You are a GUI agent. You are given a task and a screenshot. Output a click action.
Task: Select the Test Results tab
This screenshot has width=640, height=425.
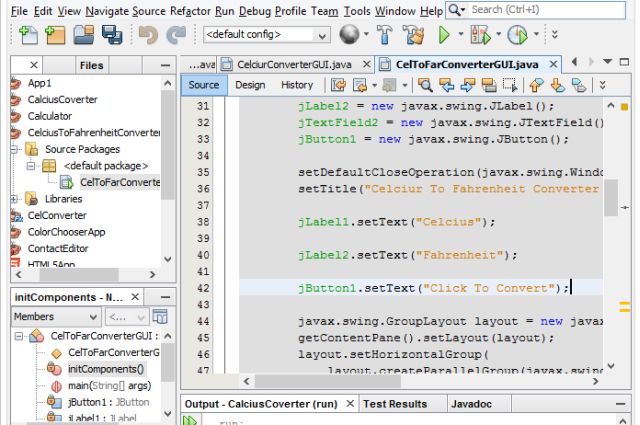tap(394, 404)
